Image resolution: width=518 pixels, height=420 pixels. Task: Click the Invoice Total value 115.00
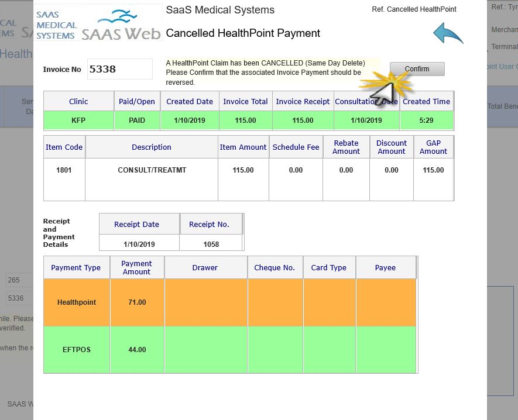click(x=245, y=120)
